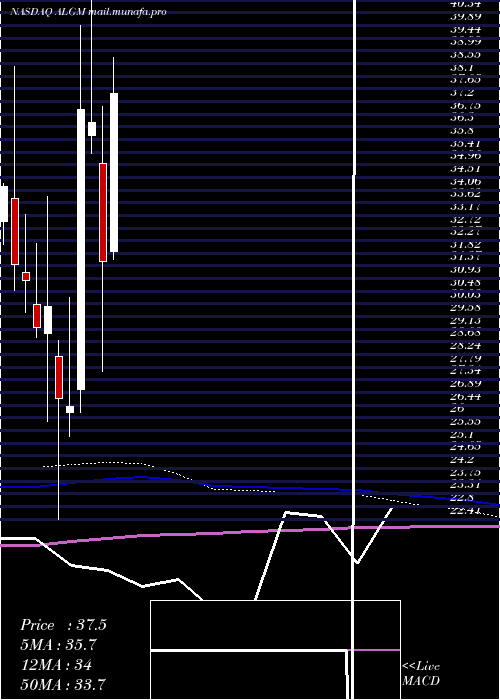Click the 26.89 price axis label

pos(465,383)
